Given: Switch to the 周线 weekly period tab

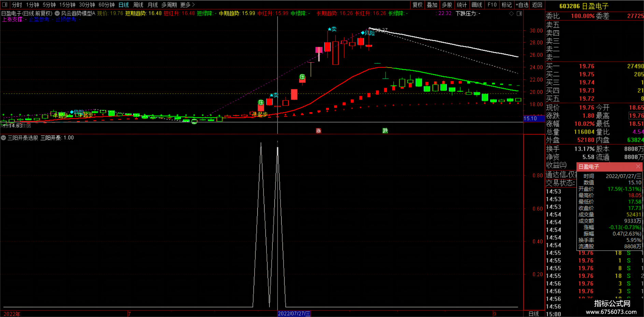Looking at the screenshot, I should pyautogui.click(x=138, y=5).
